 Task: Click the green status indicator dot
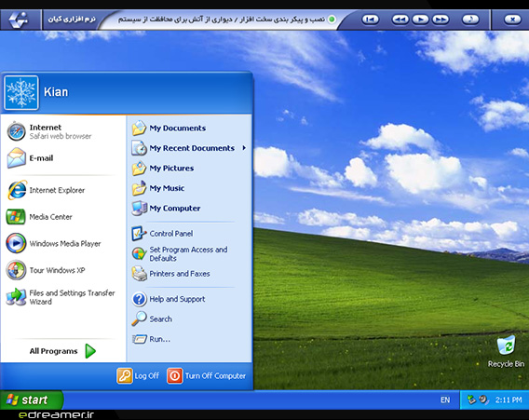(x=332, y=20)
